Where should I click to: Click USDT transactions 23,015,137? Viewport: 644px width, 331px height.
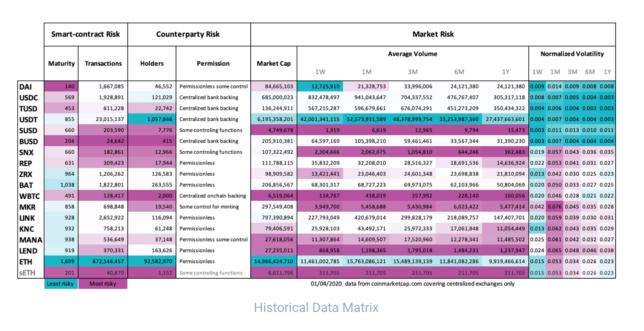pyautogui.click(x=110, y=119)
